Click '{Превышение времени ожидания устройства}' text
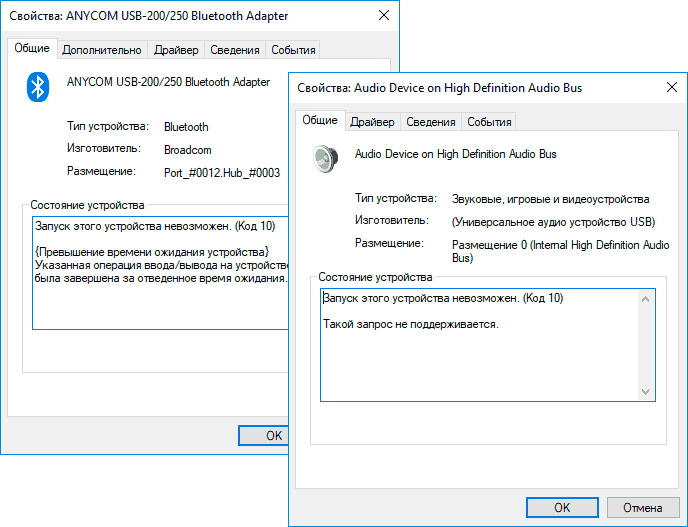The width and height of the screenshot is (688, 527). pos(152,252)
